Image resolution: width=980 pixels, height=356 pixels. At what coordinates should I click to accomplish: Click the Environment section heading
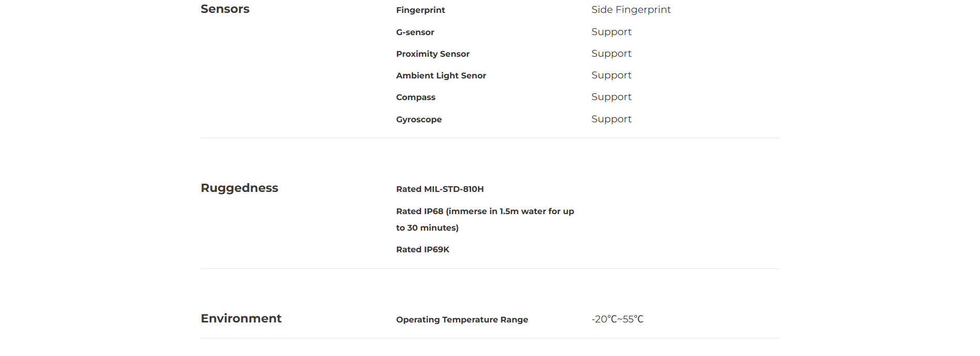tap(241, 318)
